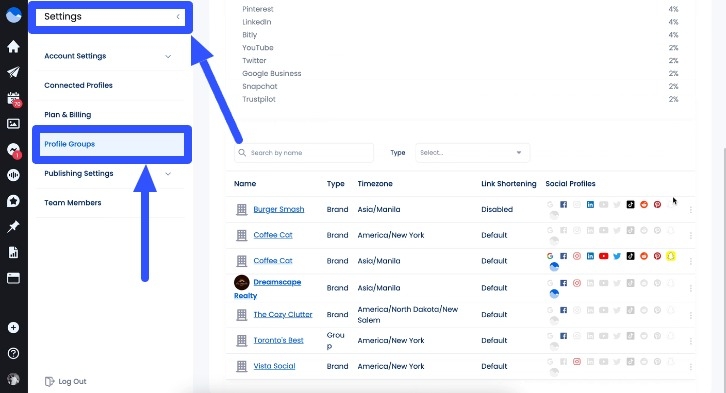Click the pushpin icon in sidebar
This screenshot has width=726, height=393.
[x=13, y=226]
